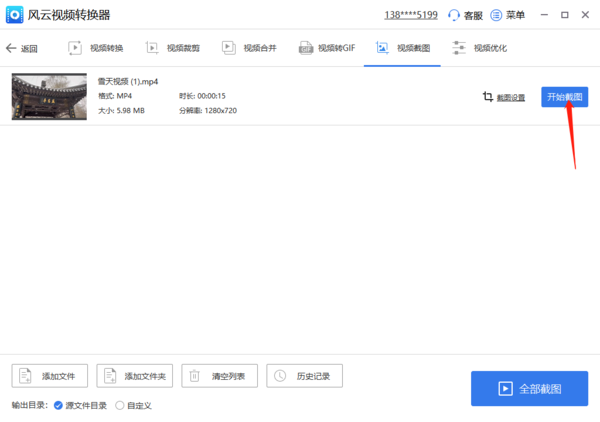Open the 截图设置 link
600x422 pixels.
pos(511,98)
